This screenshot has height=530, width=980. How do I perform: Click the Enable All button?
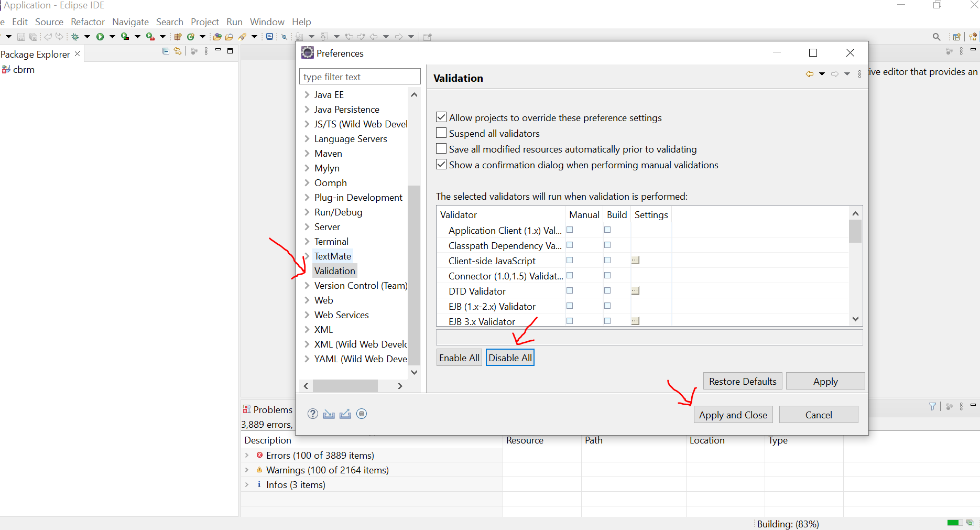pos(459,358)
